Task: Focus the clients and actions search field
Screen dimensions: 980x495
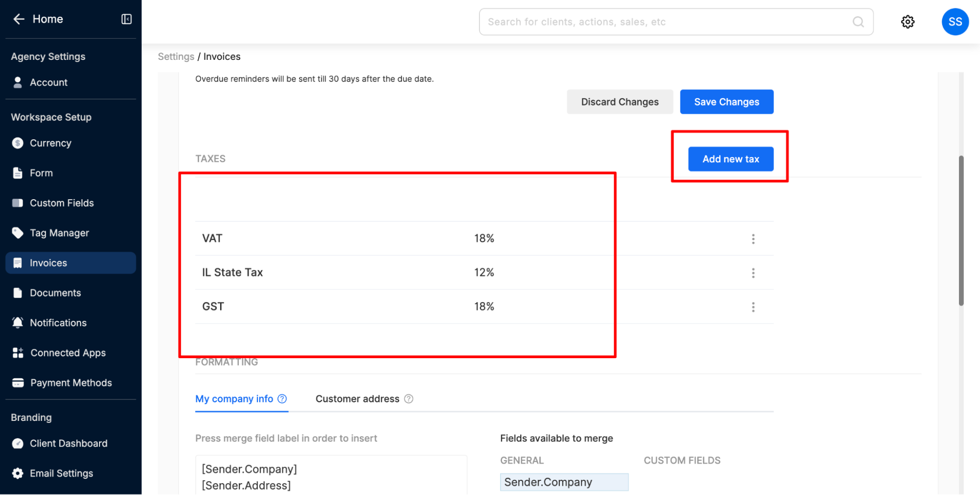Action: point(667,22)
